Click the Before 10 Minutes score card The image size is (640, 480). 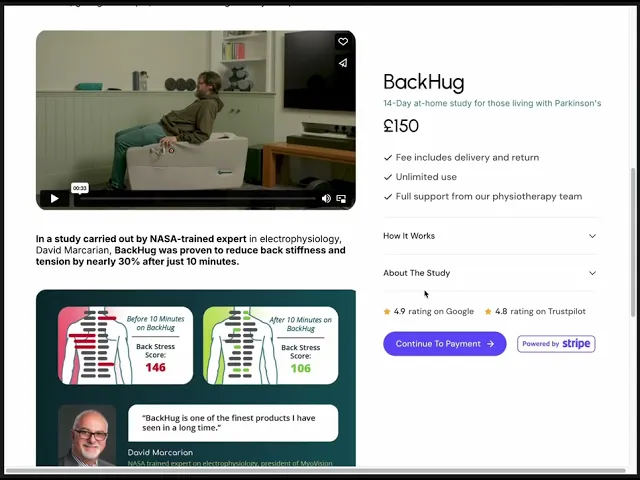coord(125,345)
